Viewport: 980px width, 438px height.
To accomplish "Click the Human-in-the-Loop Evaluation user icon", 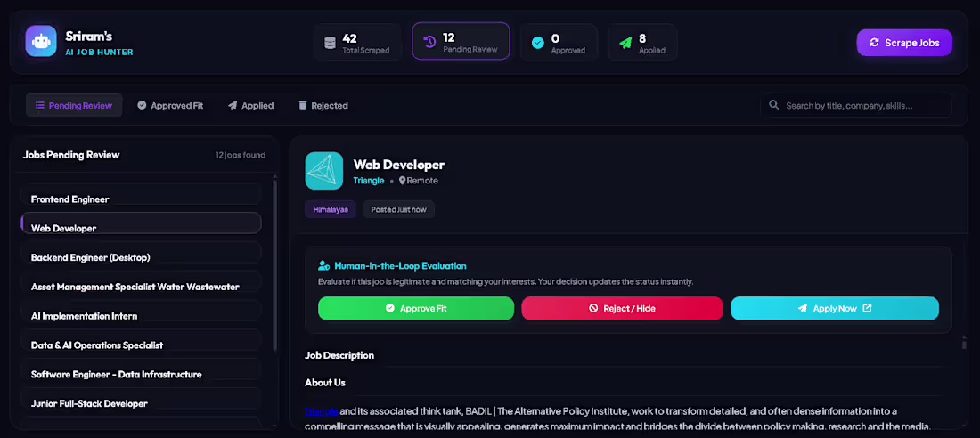I will tap(323, 265).
